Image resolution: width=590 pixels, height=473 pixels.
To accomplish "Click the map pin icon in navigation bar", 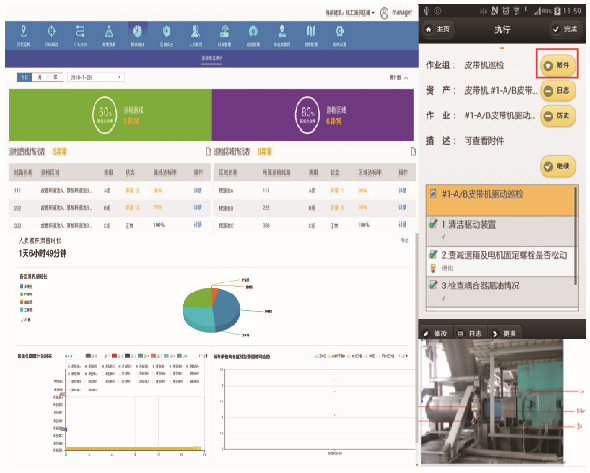I will point(23,32).
